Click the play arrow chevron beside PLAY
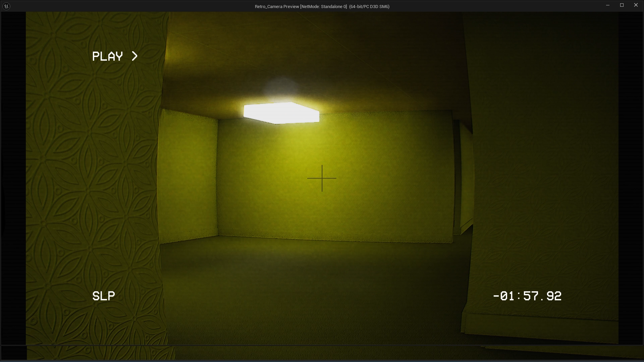Image resolution: width=644 pixels, height=362 pixels. (x=135, y=56)
